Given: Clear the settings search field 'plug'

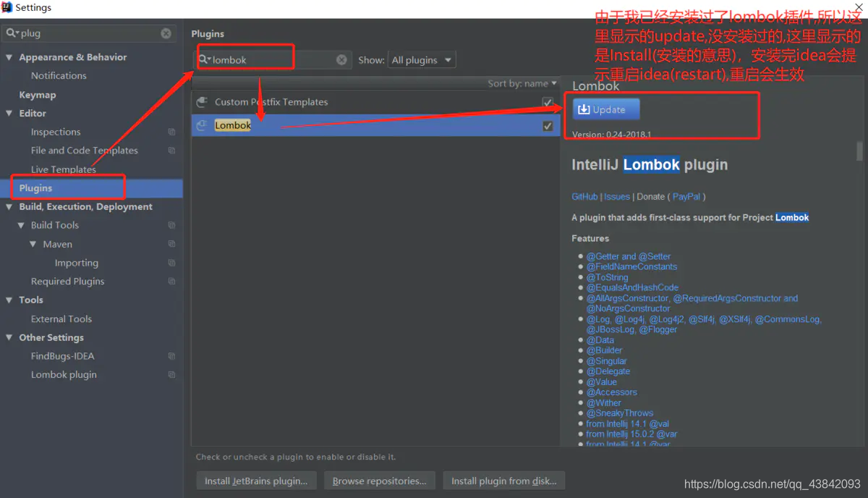Looking at the screenshot, I should coord(166,33).
